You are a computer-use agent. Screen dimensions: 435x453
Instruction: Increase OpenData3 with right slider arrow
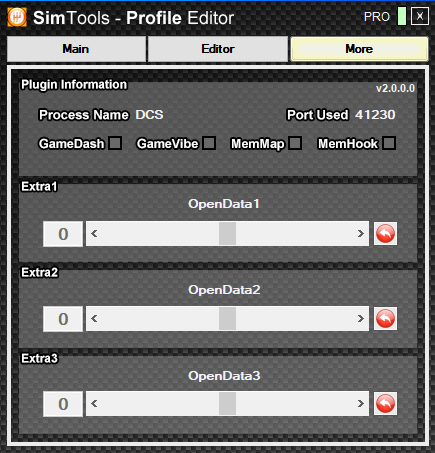tap(361, 404)
